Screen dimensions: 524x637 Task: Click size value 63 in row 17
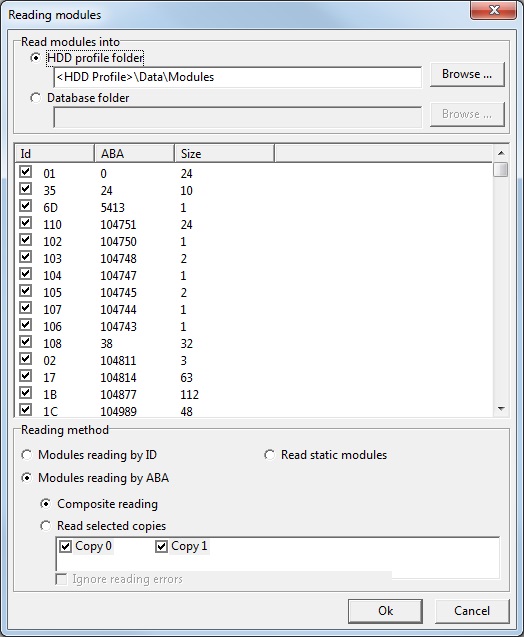tap(186, 378)
